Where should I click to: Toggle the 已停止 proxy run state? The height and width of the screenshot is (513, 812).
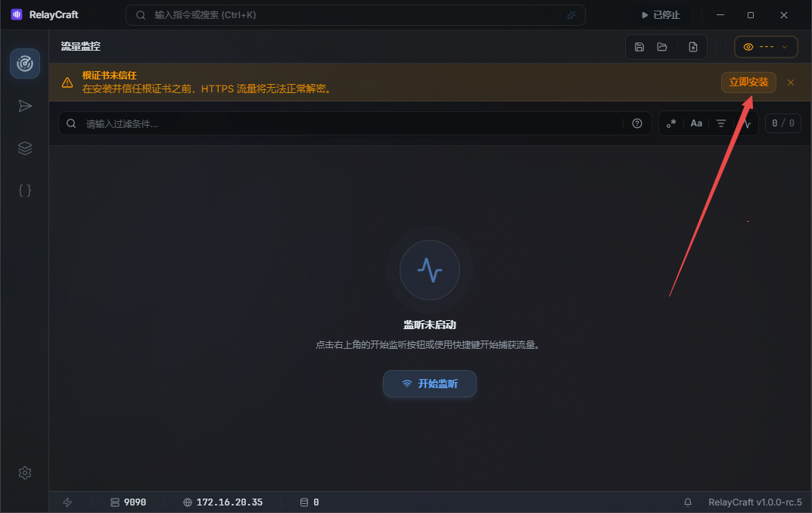click(661, 15)
